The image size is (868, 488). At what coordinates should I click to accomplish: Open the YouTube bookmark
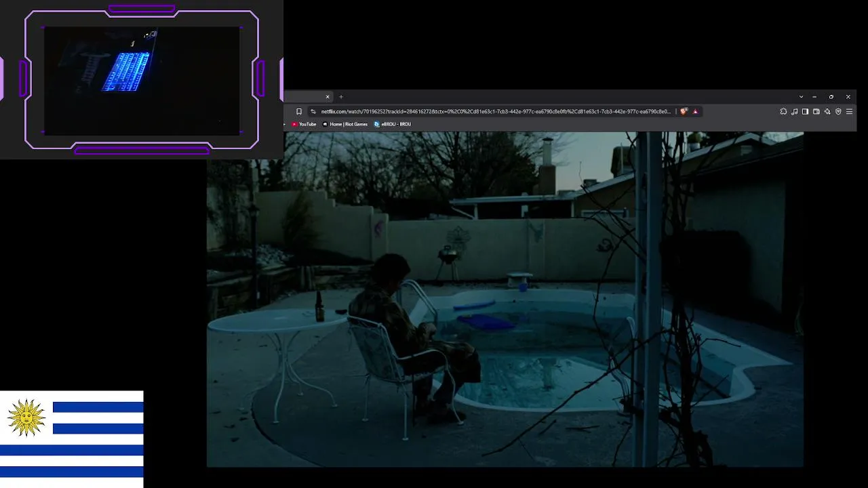pyautogui.click(x=304, y=124)
